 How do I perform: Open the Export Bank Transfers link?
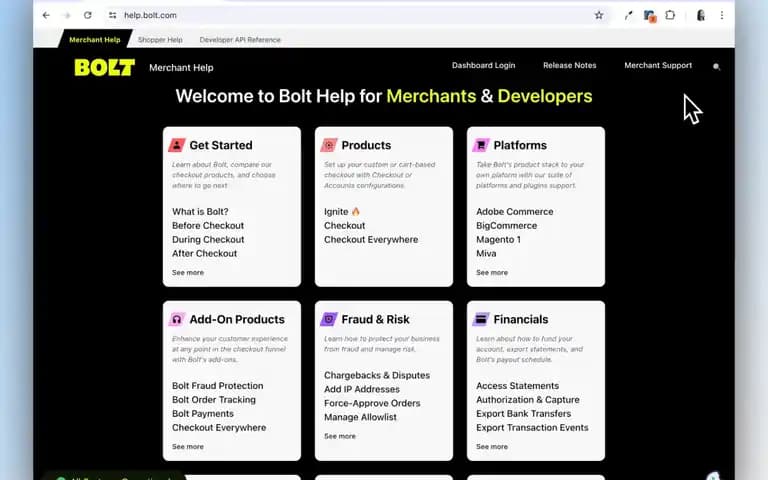pos(523,413)
